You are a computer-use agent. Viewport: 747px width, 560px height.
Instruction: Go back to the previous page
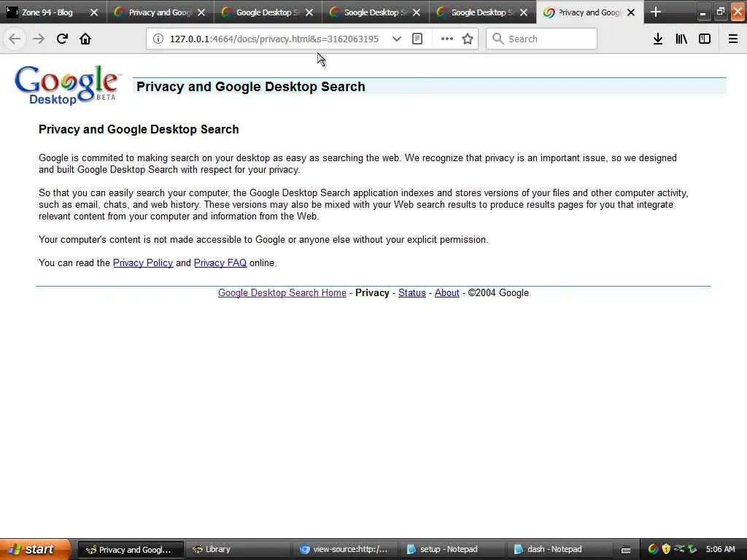point(15,39)
